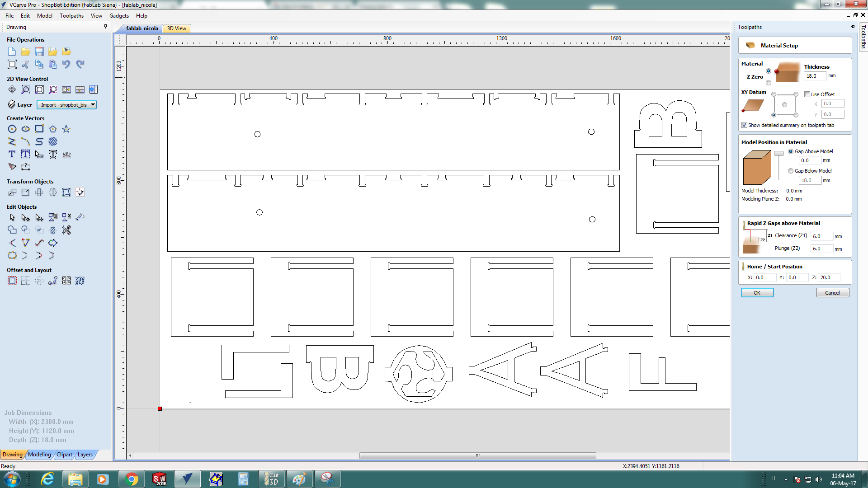
Task: Draw a rectangle vector
Action: (39, 129)
